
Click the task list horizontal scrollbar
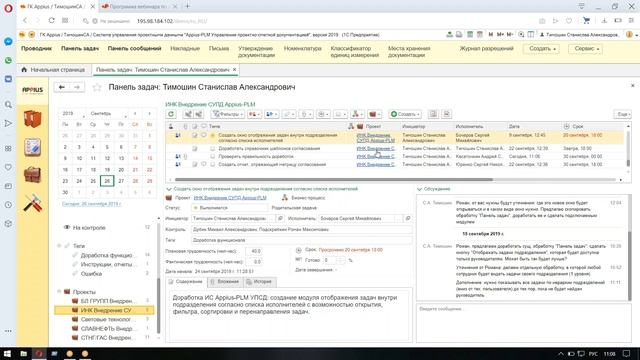[x=333, y=180]
